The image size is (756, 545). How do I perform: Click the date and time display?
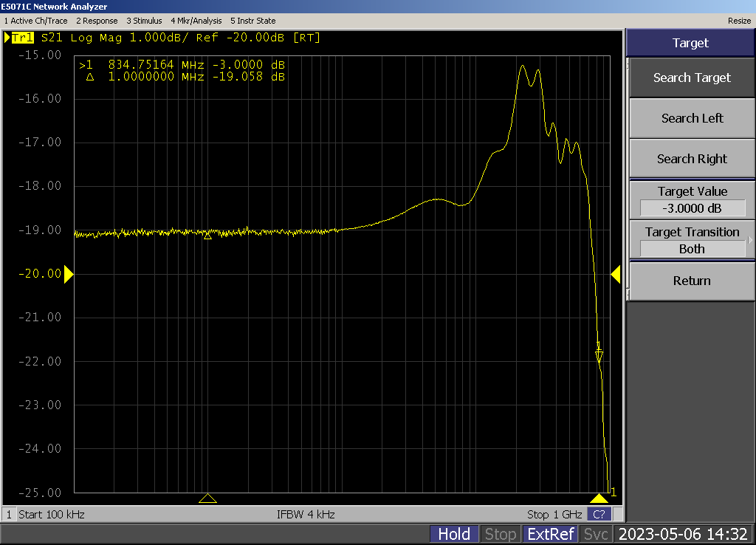[x=683, y=534]
